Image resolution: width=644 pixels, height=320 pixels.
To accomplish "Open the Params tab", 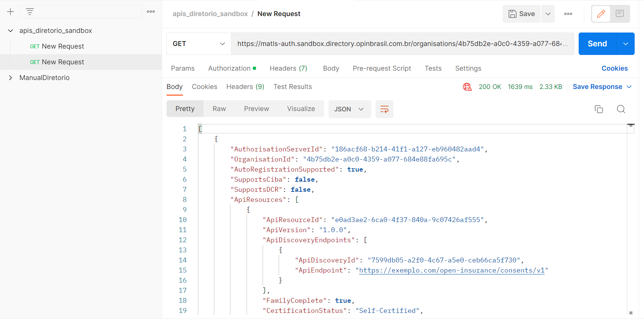I will click(183, 68).
